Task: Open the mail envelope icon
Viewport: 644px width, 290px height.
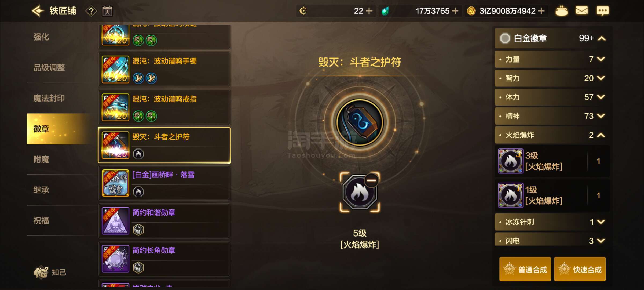Action: point(582,11)
